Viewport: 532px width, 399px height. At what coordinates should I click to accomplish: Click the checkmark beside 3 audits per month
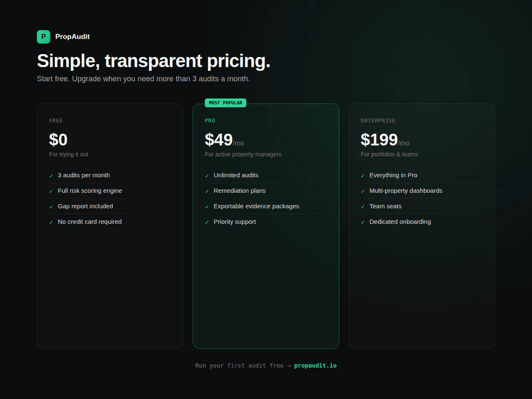(x=51, y=176)
